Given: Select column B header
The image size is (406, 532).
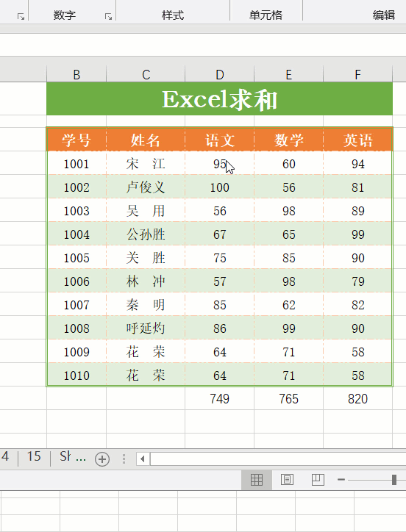Looking at the screenshot, I should [x=76, y=74].
